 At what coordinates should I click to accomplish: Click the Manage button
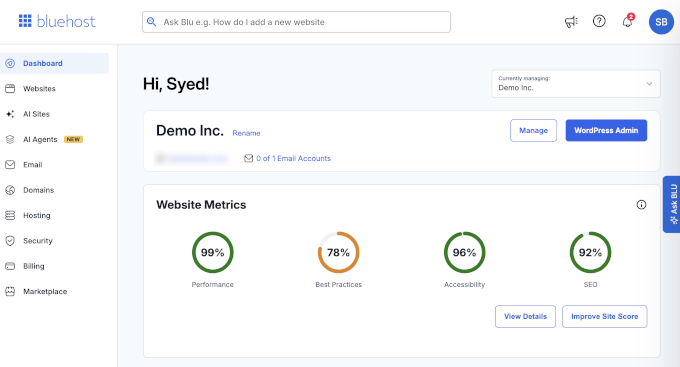tap(533, 130)
